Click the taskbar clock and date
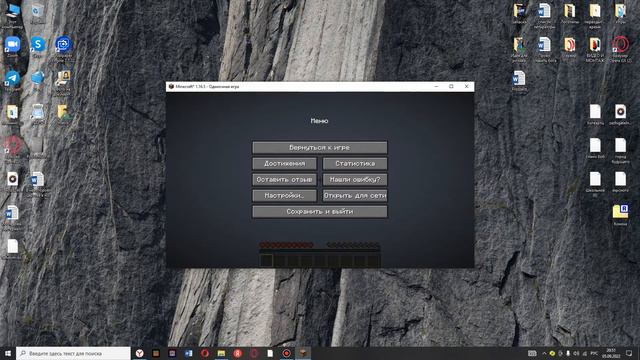Viewport: 640px width, 360px height. pyautogui.click(x=611, y=353)
